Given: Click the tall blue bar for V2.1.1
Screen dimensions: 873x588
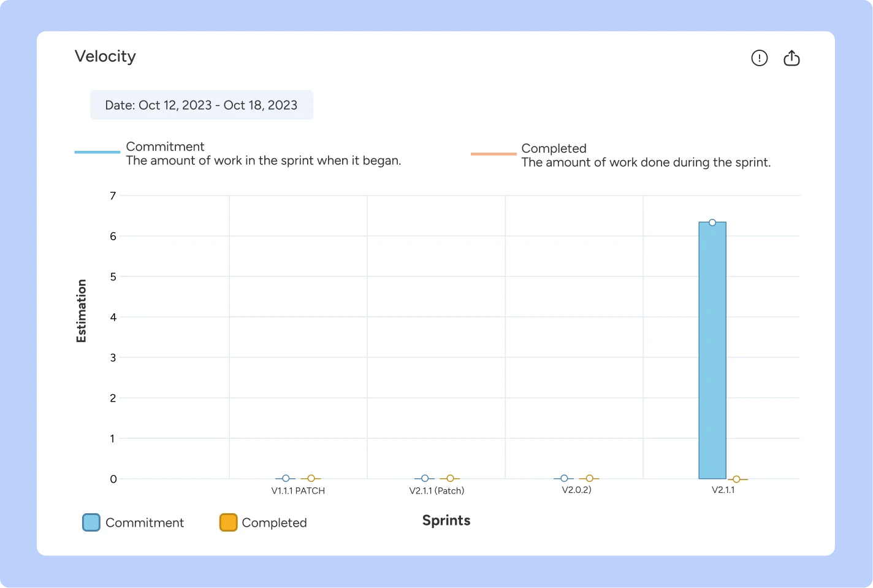Looking at the screenshot, I should coord(712,349).
